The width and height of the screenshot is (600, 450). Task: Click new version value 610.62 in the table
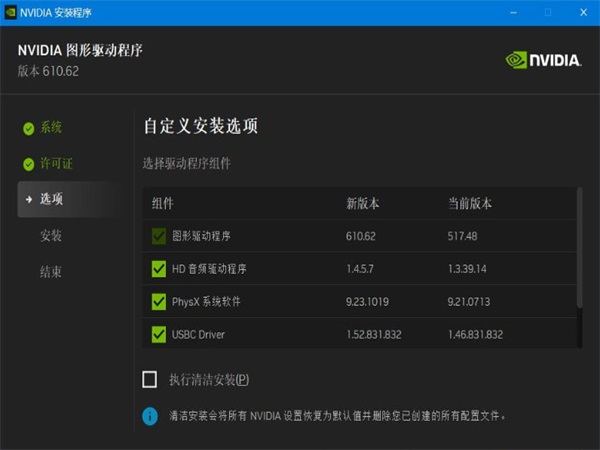361,236
